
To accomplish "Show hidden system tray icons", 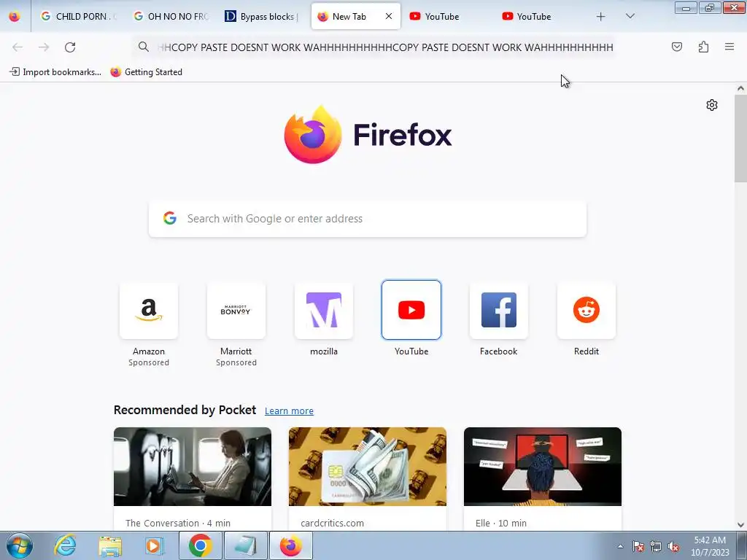I will (x=620, y=546).
